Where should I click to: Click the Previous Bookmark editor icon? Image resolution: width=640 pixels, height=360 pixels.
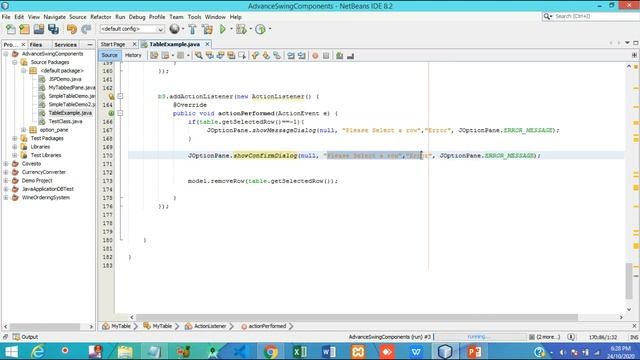point(255,56)
